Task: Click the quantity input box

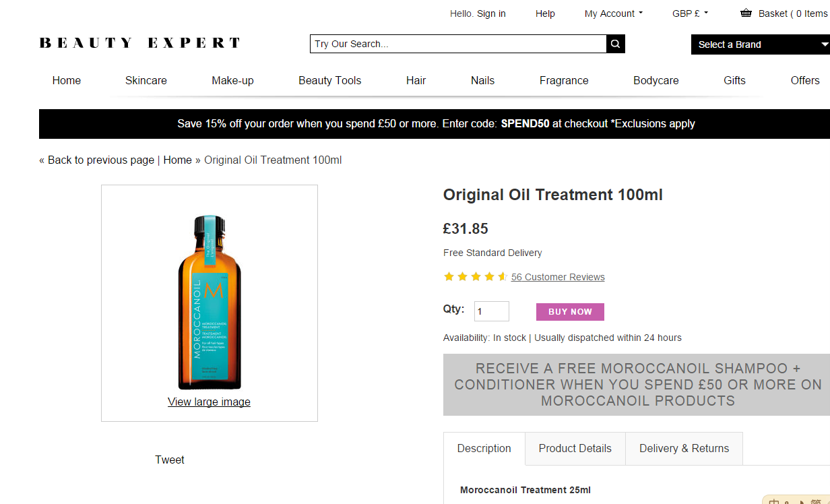Action: click(x=491, y=311)
